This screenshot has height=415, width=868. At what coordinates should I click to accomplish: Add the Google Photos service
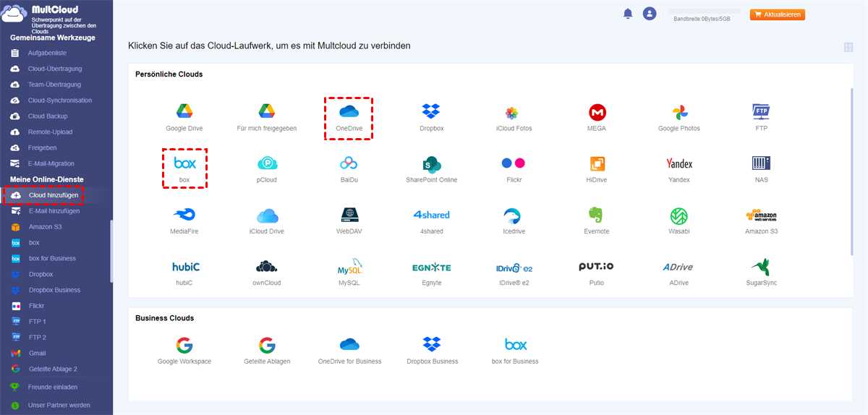679,118
